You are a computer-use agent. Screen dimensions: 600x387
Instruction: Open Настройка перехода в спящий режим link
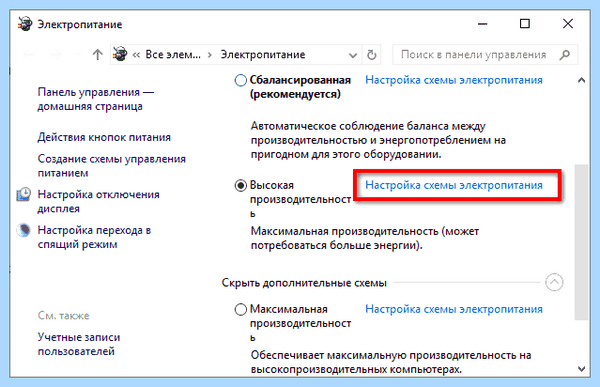pos(94,237)
